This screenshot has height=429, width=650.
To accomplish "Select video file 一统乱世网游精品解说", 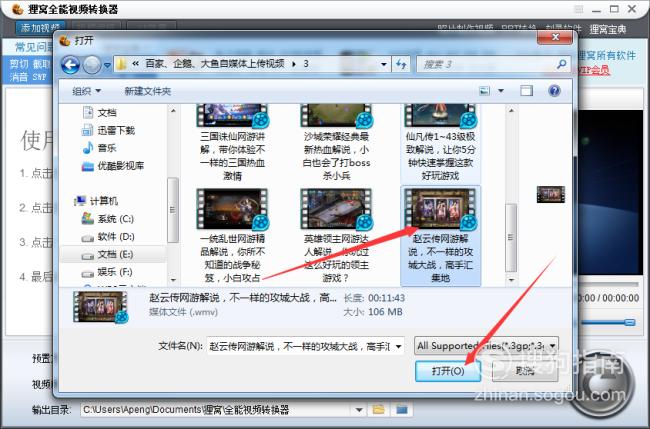I will 232,235.
